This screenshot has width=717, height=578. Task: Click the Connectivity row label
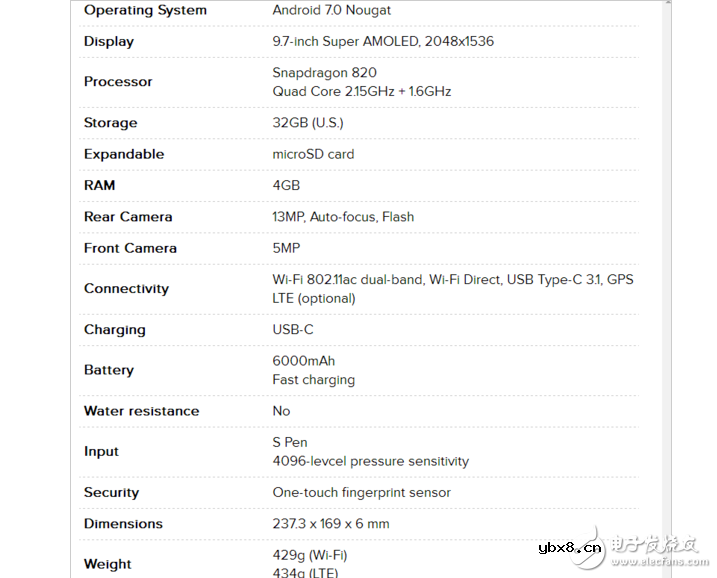click(126, 289)
